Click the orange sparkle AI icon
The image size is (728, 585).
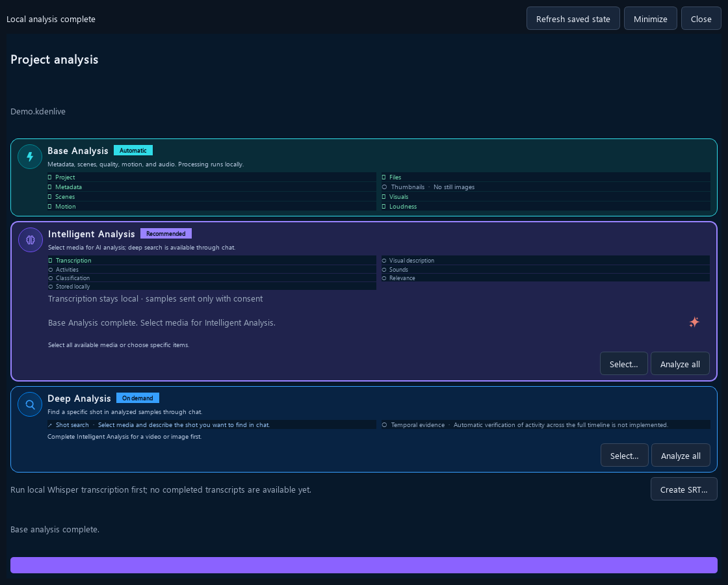[694, 322]
